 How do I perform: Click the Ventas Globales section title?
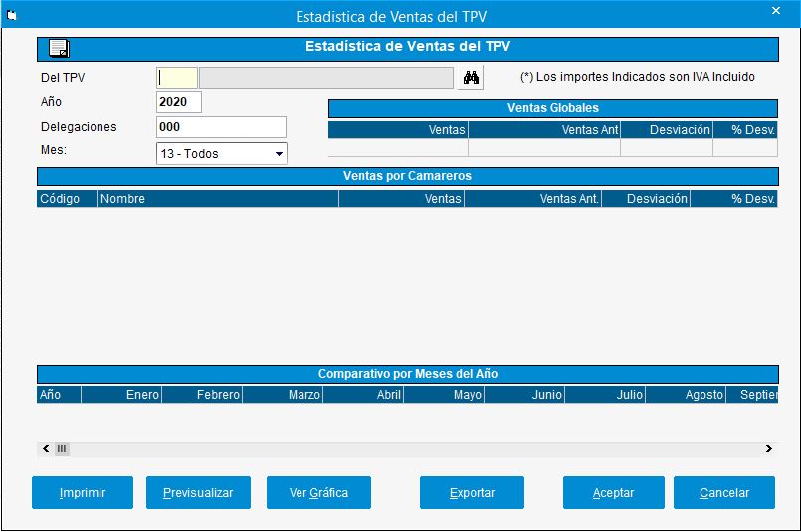(x=552, y=108)
